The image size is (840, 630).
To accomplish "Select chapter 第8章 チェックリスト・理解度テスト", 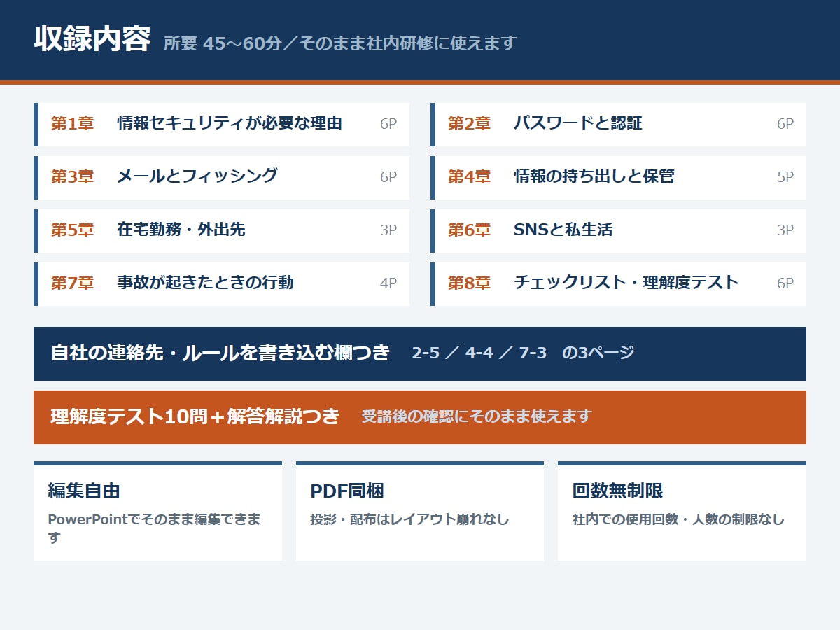I will [x=618, y=284].
